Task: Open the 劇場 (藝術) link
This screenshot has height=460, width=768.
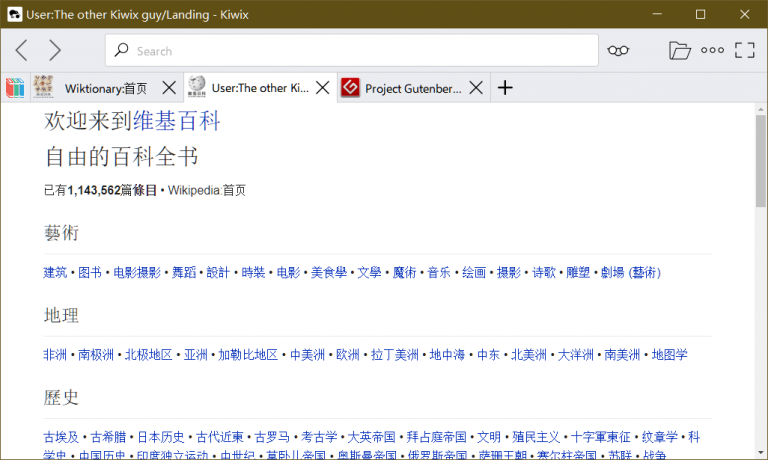Action: pyautogui.click(x=631, y=272)
